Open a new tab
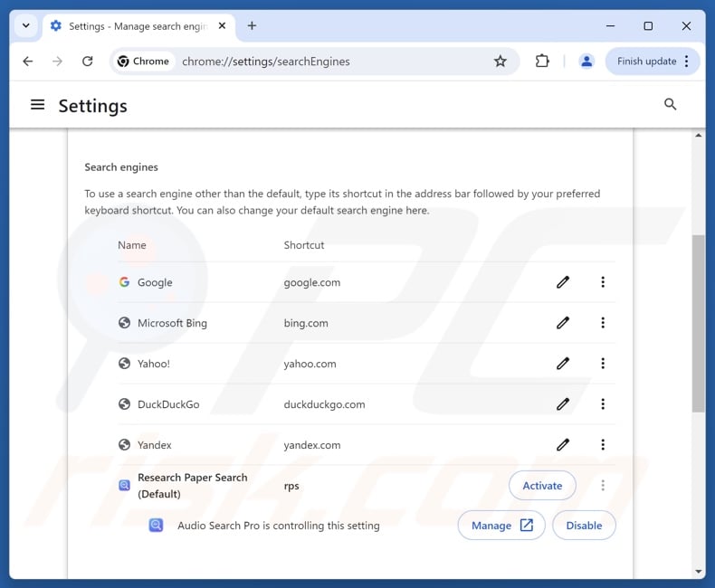Viewport: 715px width, 588px height. (252, 26)
